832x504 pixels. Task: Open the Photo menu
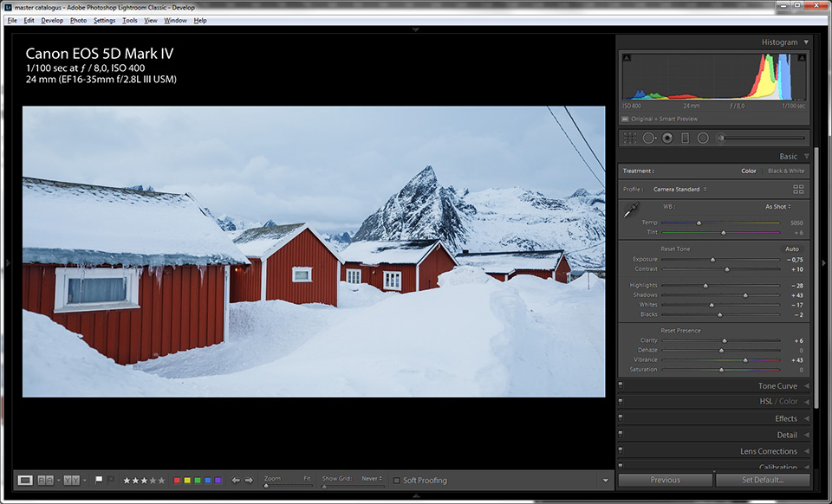78,20
